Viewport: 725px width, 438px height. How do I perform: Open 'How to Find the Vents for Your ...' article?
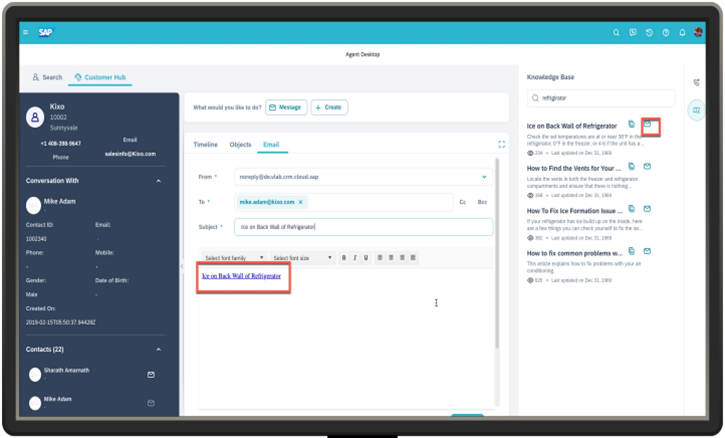[574, 168]
